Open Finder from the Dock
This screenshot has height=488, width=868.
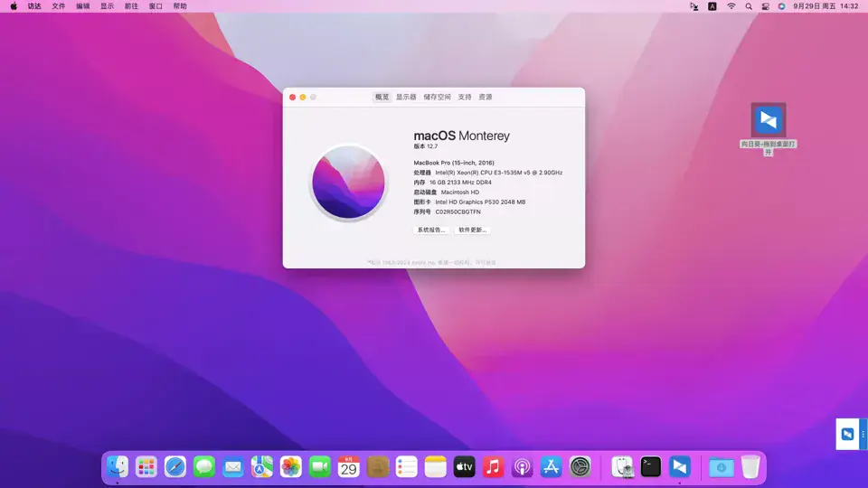[118, 467]
